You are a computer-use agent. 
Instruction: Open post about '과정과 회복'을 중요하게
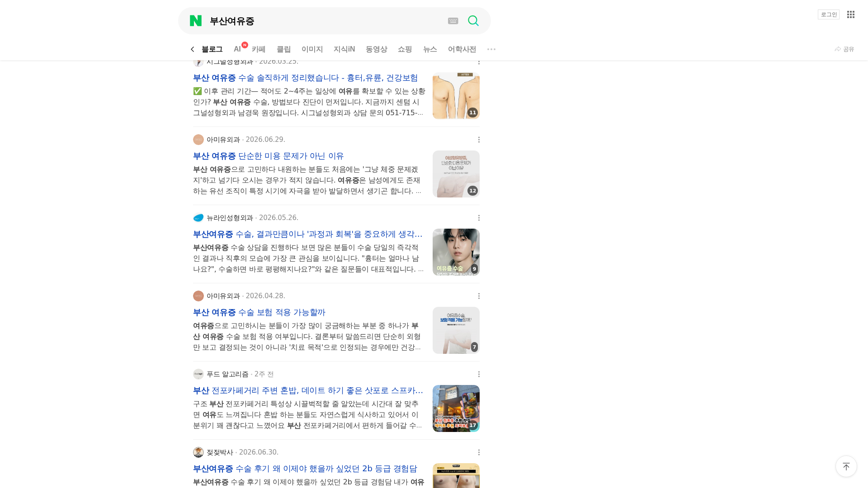[308, 235]
